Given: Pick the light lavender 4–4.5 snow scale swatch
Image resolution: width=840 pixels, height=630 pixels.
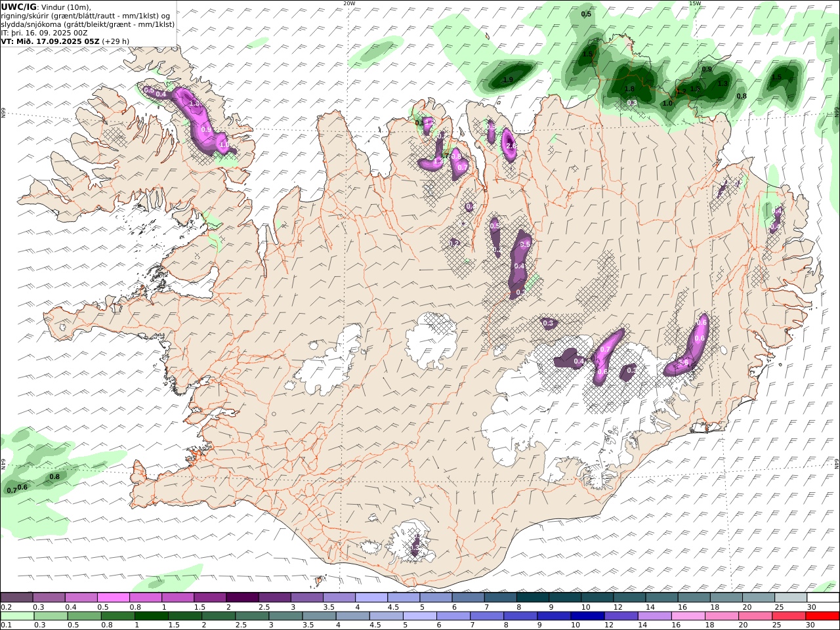Looking at the screenshot, I should (x=371, y=598).
